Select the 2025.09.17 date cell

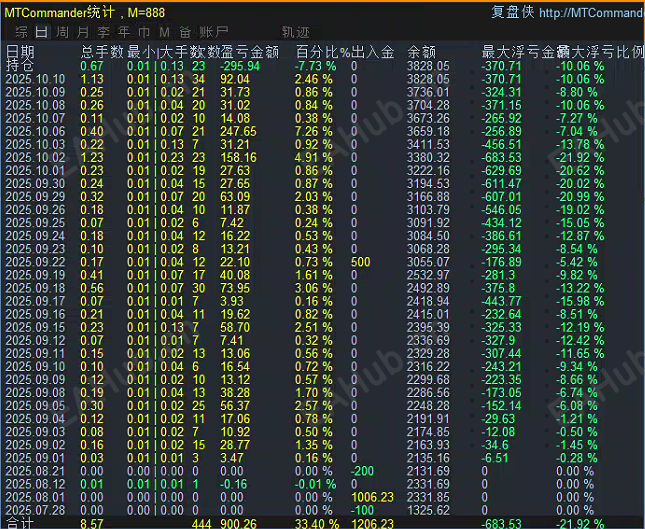(x=35, y=302)
